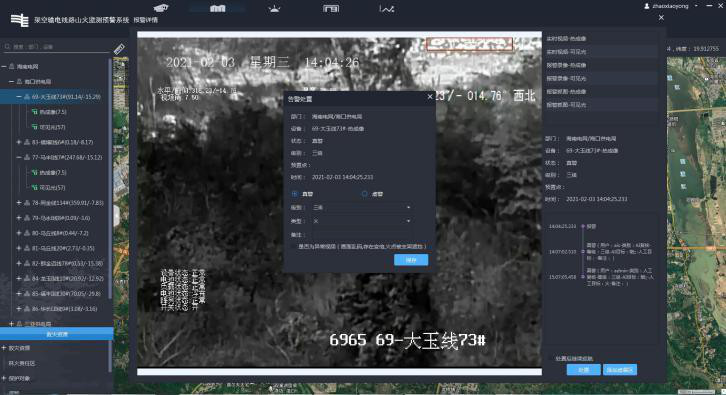
Task: Select visible-light camera (57) under the 77 tower
Action: [x=48, y=188]
